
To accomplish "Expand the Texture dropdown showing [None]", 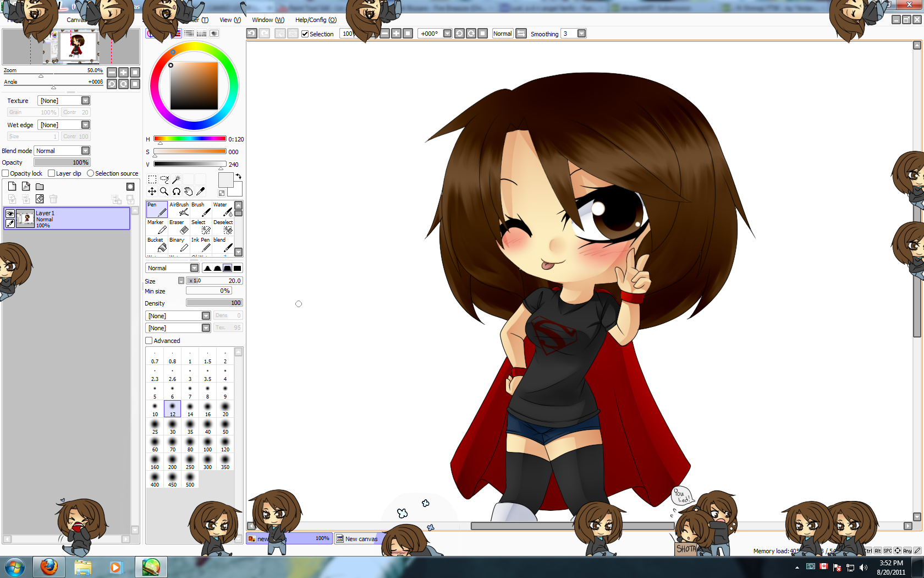I will tap(85, 100).
